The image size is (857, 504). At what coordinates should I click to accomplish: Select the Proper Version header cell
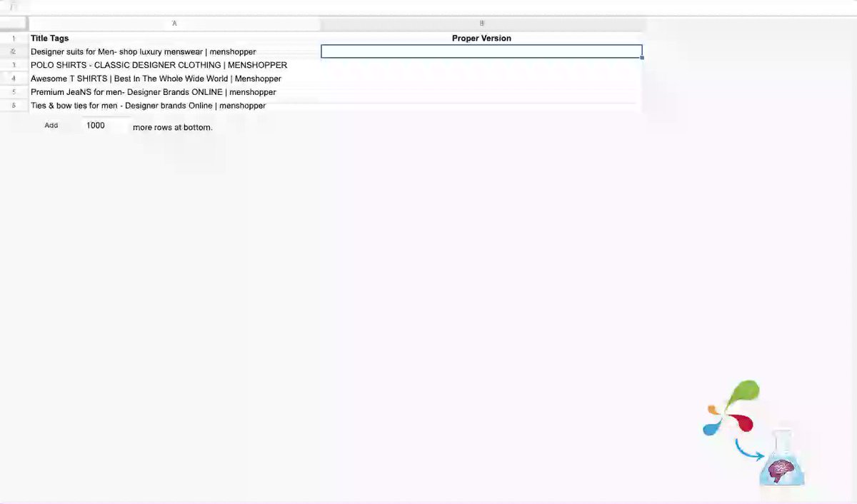[481, 38]
